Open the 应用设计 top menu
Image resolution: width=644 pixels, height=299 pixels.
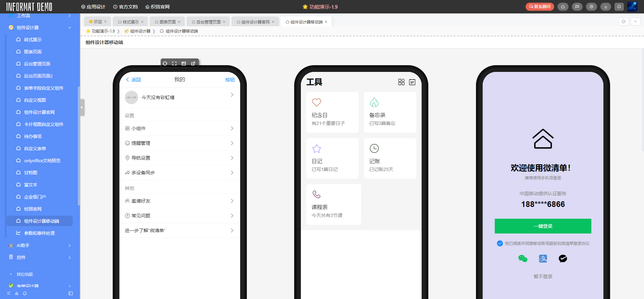click(93, 7)
